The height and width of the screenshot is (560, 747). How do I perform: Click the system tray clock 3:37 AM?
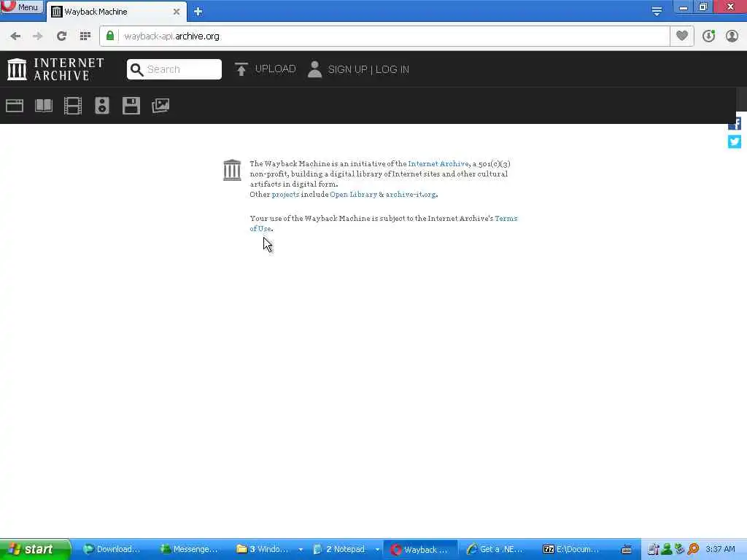[x=720, y=549]
